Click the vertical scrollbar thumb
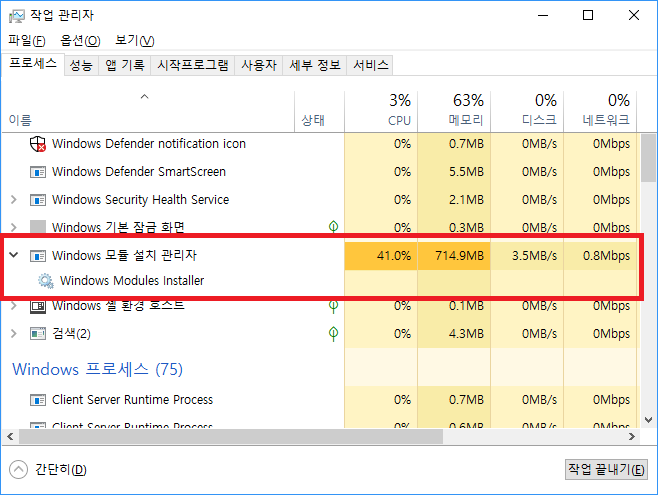 click(649, 158)
